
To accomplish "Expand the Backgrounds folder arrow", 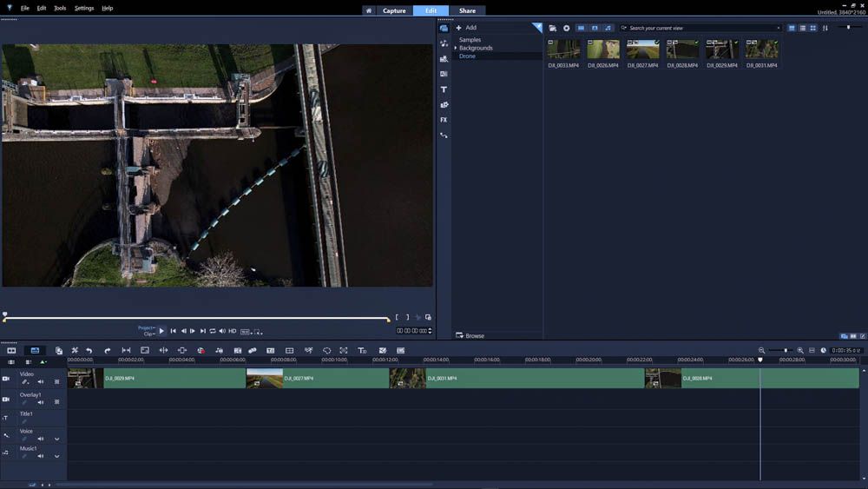I will [x=456, y=48].
